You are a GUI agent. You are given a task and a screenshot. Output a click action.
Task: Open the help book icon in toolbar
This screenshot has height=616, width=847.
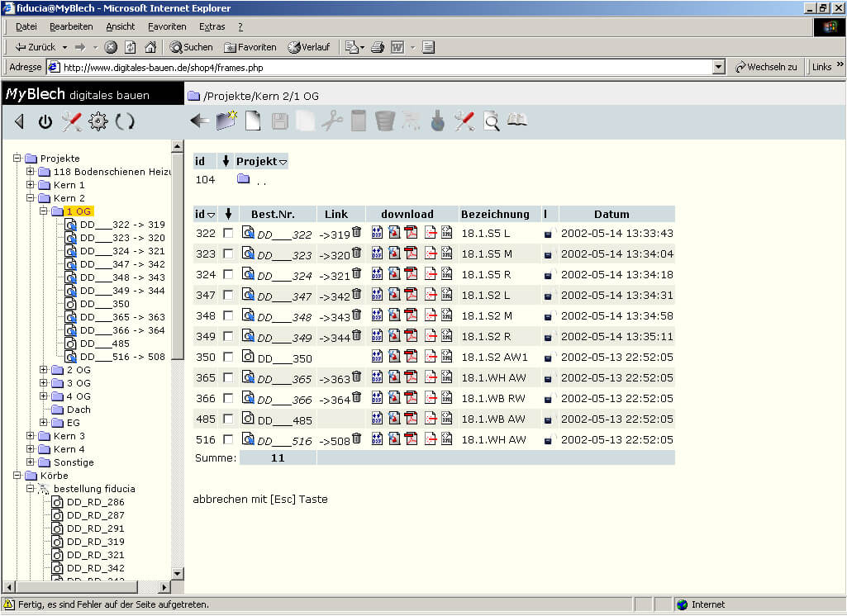point(517,121)
